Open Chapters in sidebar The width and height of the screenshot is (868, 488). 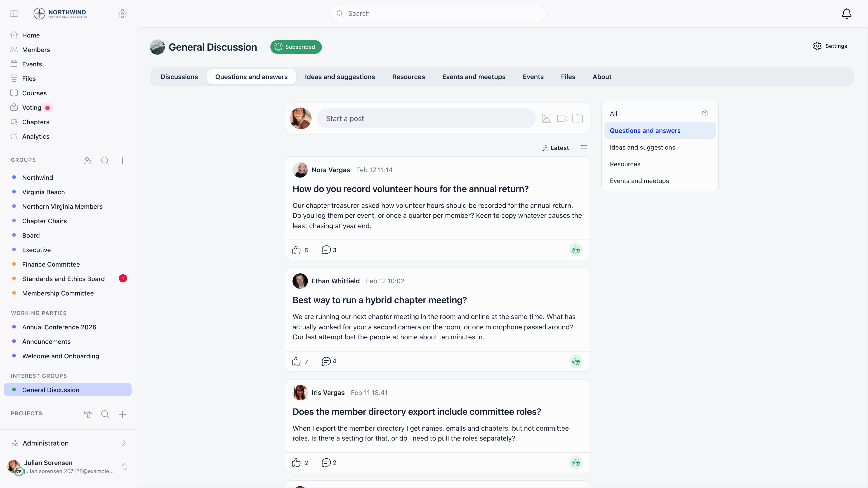[68, 122]
